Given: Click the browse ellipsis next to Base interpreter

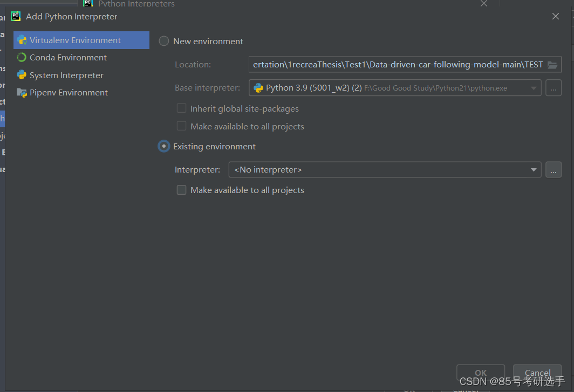Looking at the screenshot, I should point(553,87).
